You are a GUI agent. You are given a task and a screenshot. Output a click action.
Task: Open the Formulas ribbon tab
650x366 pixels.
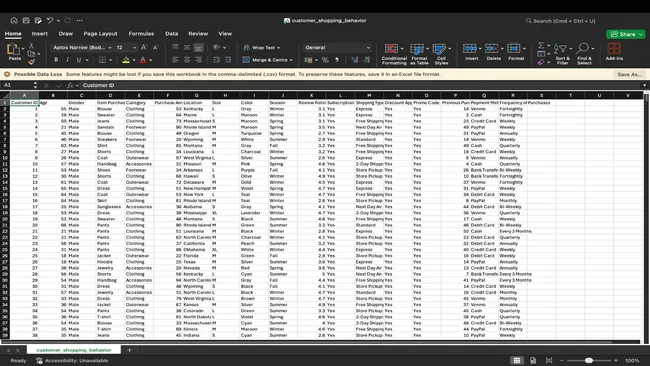click(x=141, y=34)
